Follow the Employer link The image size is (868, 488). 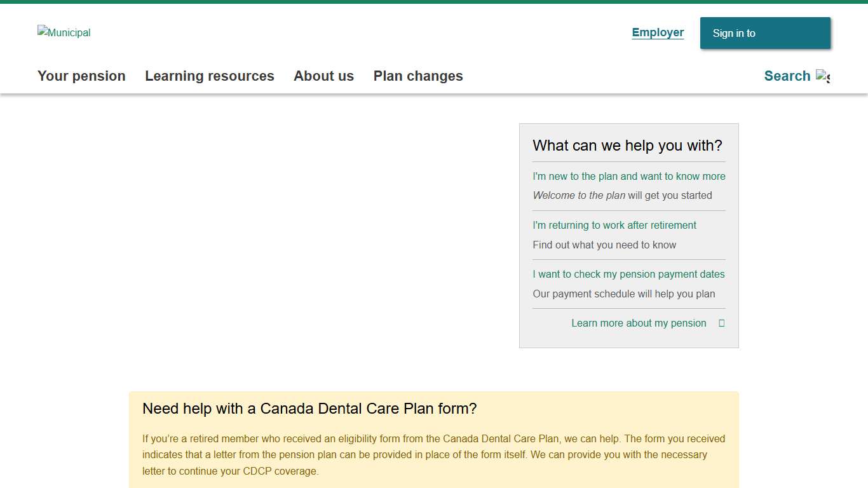point(658,32)
